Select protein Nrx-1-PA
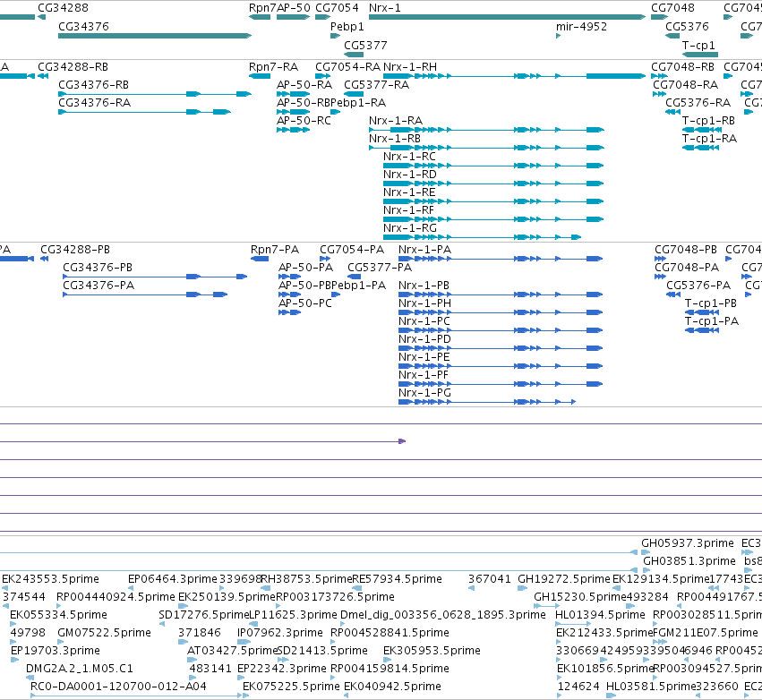The height and width of the screenshot is (700, 762). coord(424,249)
